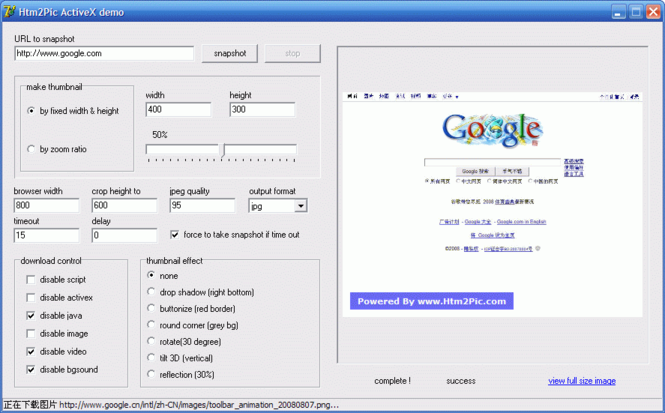Click the jpeg quality field
The image size is (665, 413).
tap(202, 205)
